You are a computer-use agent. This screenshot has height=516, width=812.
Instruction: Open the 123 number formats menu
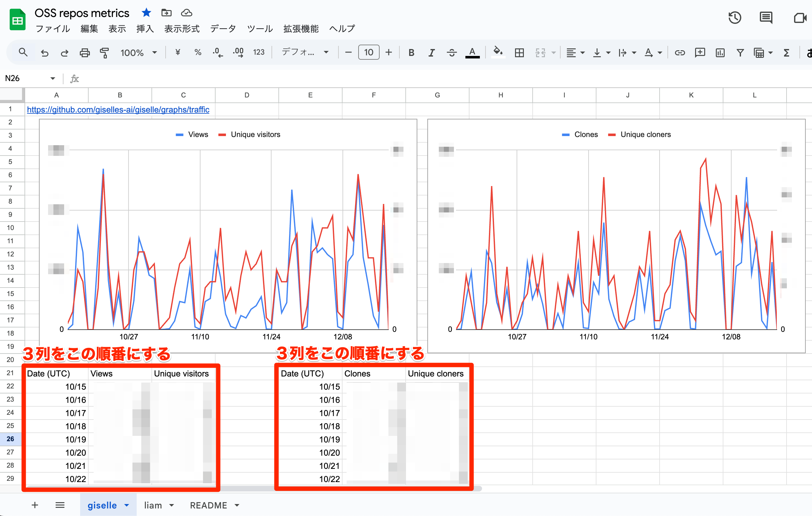pos(259,52)
